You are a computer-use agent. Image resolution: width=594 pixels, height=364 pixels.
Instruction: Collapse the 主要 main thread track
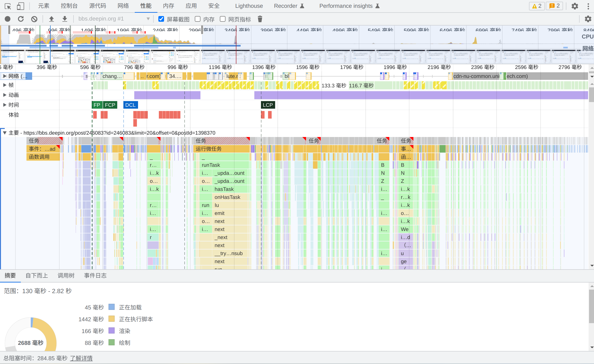click(x=4, y=133)
